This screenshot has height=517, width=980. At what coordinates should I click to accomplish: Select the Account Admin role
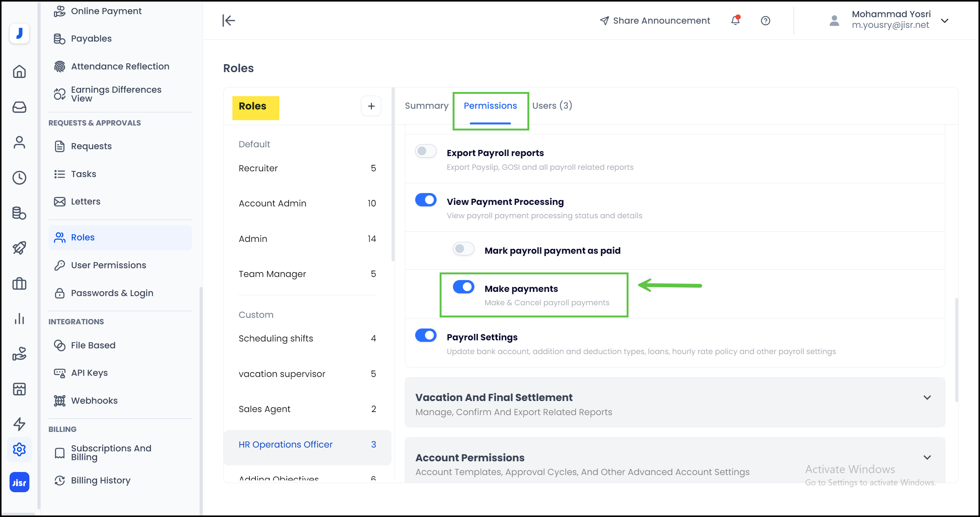coord(272,203)
